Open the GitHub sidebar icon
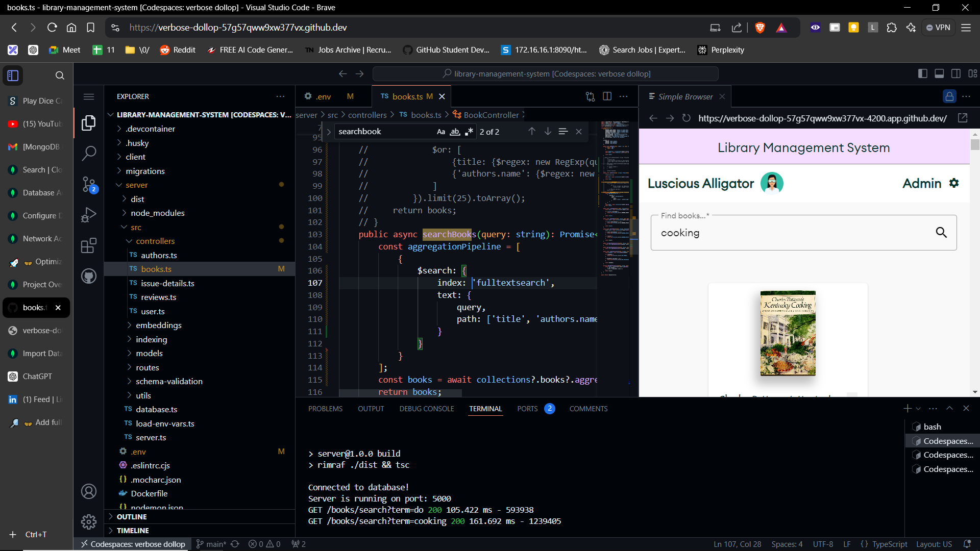The height and width of the screenshot is (551, 980). (89, 276)
